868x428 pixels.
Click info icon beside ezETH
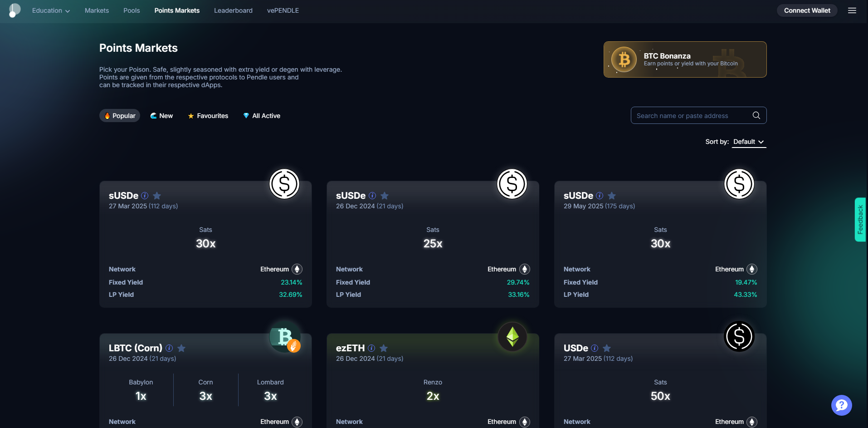(x=371, y=348)
